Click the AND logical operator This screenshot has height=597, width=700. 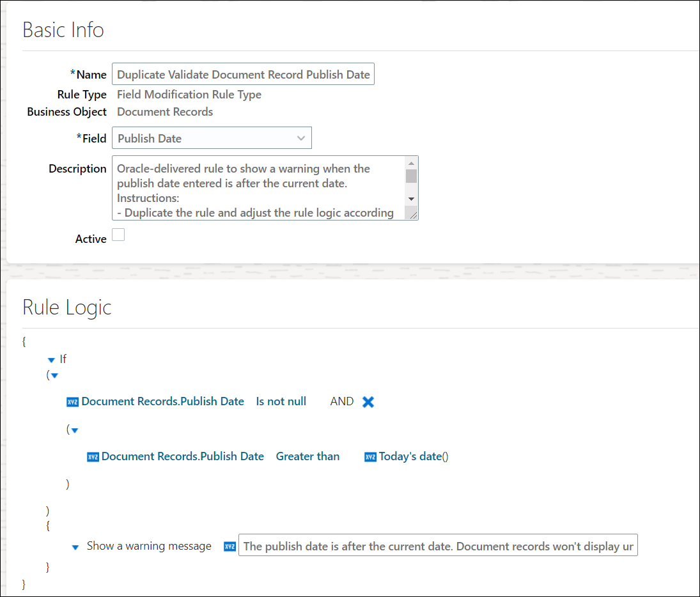341,401
